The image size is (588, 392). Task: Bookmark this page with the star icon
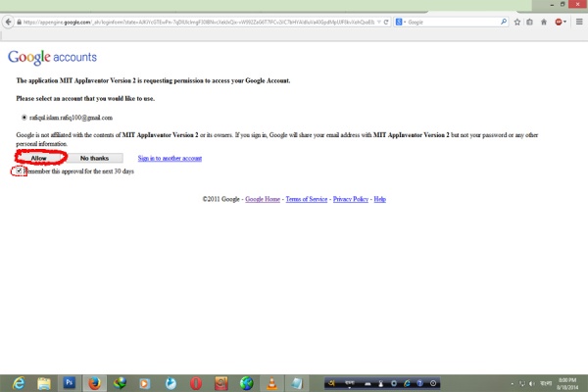tap(517, 23)
